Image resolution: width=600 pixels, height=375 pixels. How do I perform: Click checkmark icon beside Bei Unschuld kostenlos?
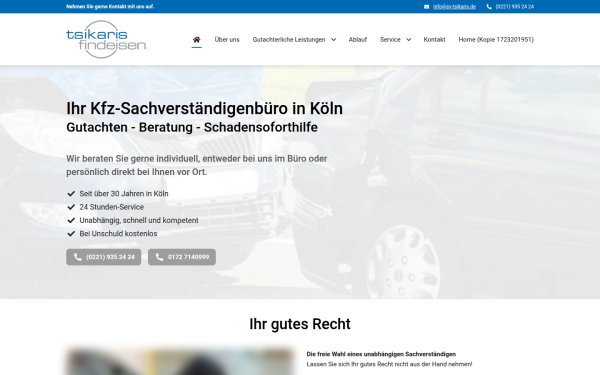point(71,233)
